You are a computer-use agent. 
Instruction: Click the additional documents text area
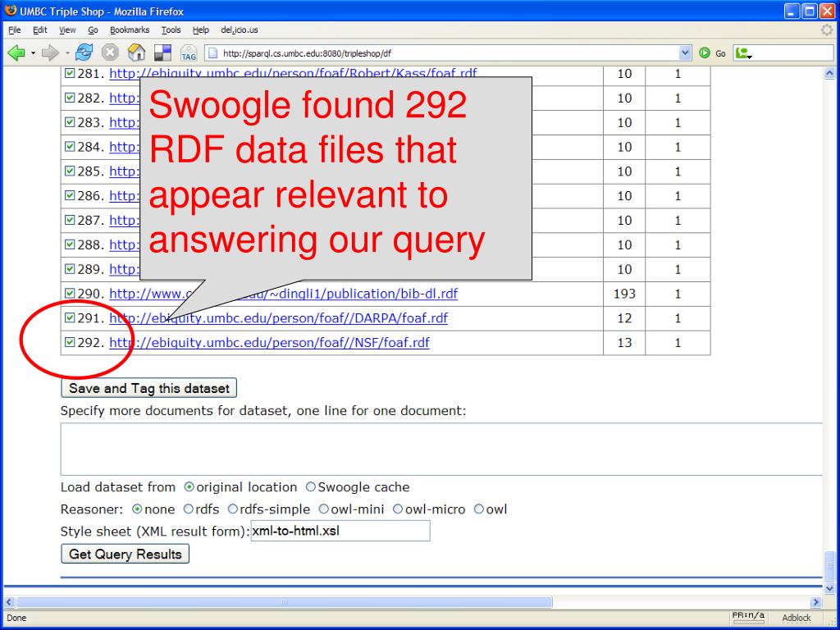coord(441,449)
